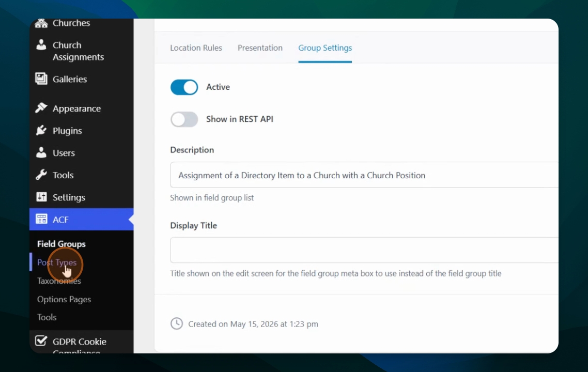Turn off the Active toggle

click(184, 87)
